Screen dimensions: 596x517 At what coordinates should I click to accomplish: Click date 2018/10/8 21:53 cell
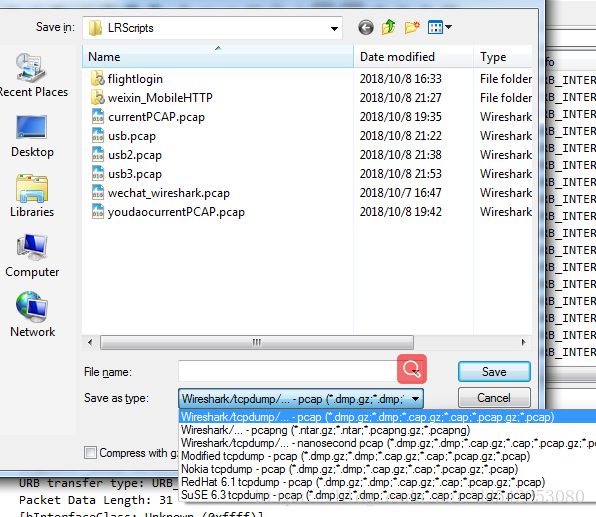pyautogui.click(x=401, y=174)
